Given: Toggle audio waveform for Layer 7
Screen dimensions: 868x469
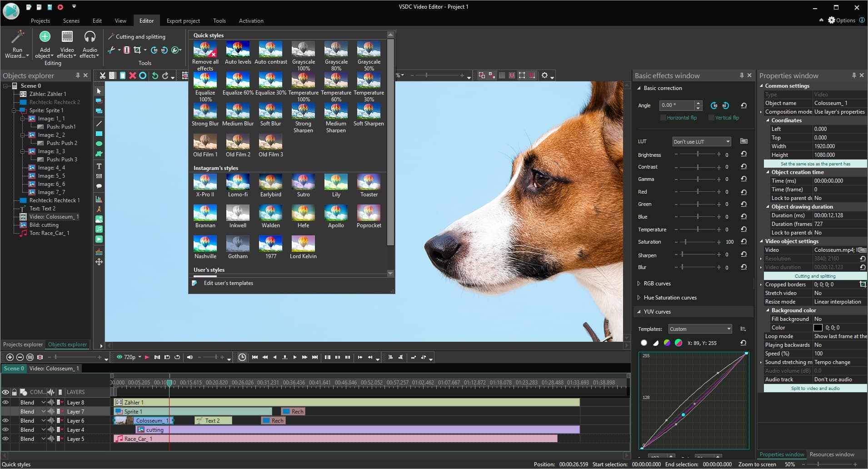Looking at the screenshot, I should click(x=51, y=411).
